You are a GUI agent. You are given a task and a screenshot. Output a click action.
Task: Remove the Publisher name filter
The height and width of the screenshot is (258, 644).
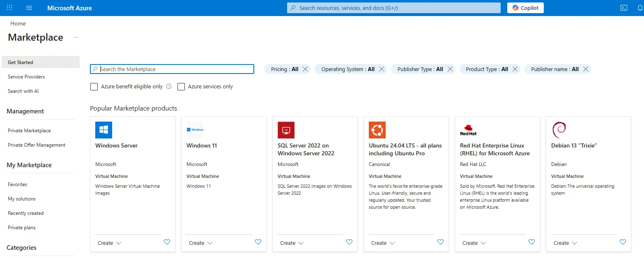tap(586, 69)
